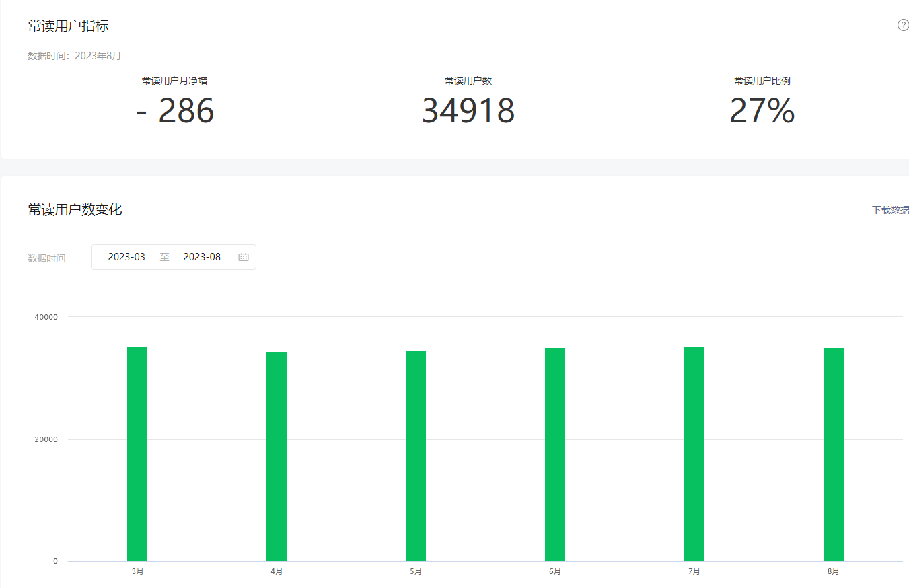Click the 数据时间 label beside date picker
The height and width of the screenshot is (588, 909).
46,258
